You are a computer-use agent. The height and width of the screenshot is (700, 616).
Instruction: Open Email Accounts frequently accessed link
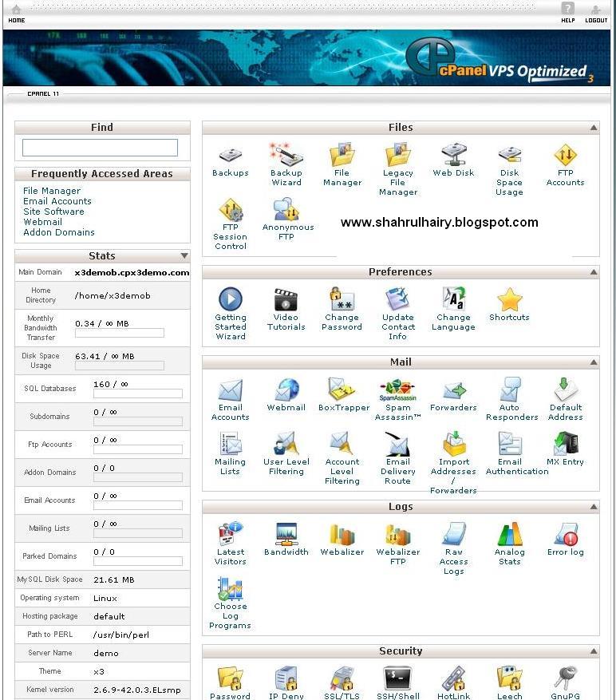pyautogui.click(x=57, y=201)
